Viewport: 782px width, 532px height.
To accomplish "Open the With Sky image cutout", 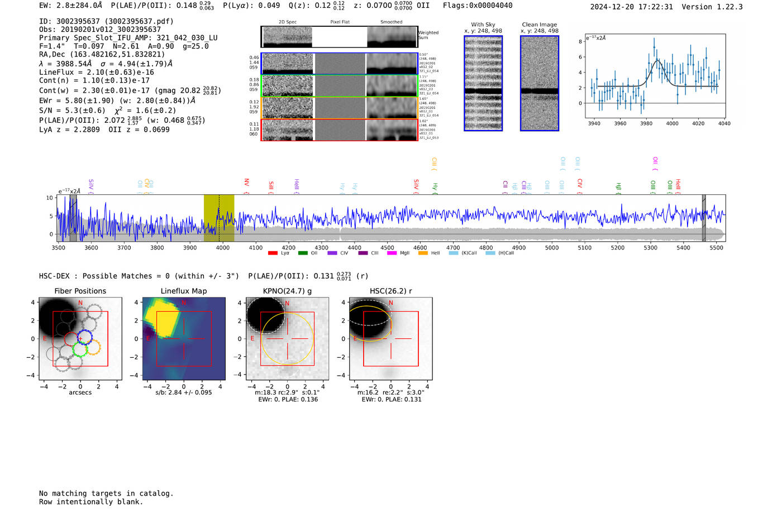I will pyautogui.click(x=483, y=83).
